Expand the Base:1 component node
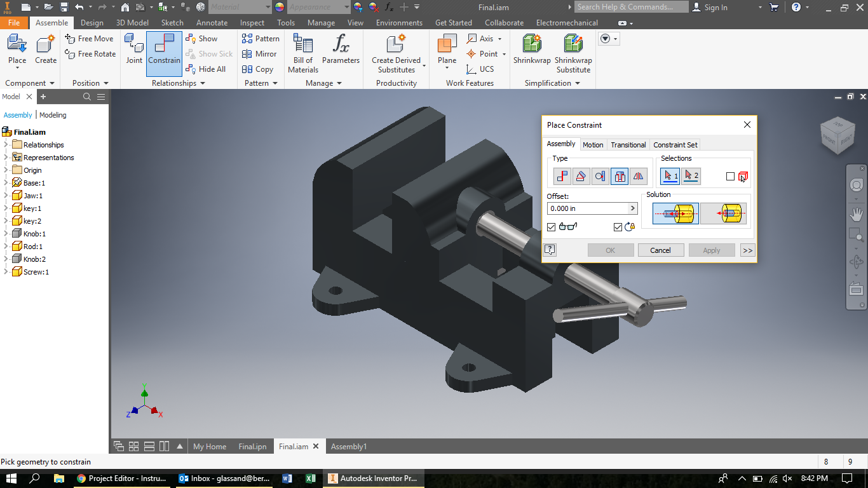 click(x=6, y=183)
